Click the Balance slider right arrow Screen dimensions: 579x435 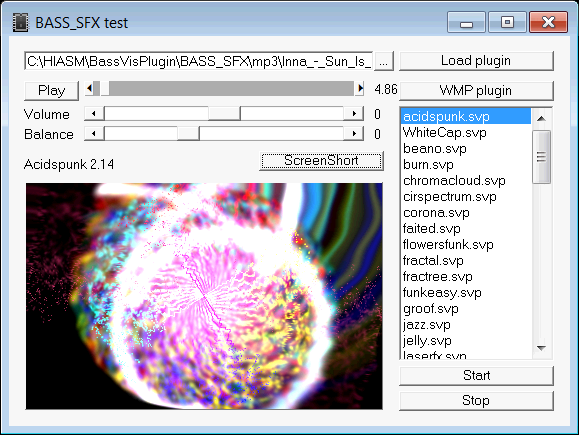354,133
